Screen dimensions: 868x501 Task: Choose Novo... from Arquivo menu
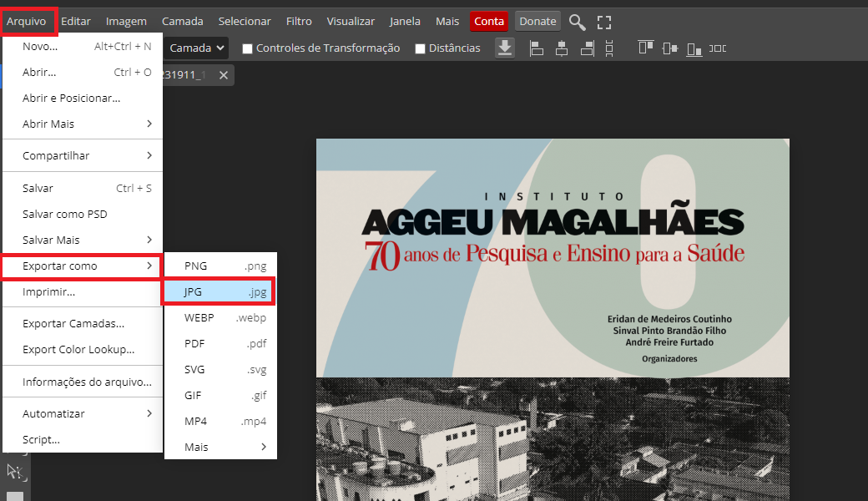click(83, 47)
